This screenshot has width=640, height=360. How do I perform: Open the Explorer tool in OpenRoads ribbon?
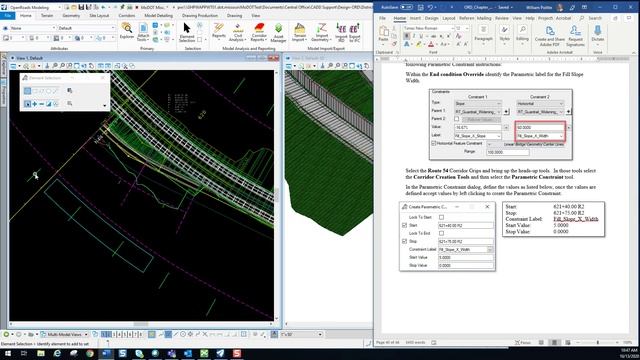[x=127, y=31]
